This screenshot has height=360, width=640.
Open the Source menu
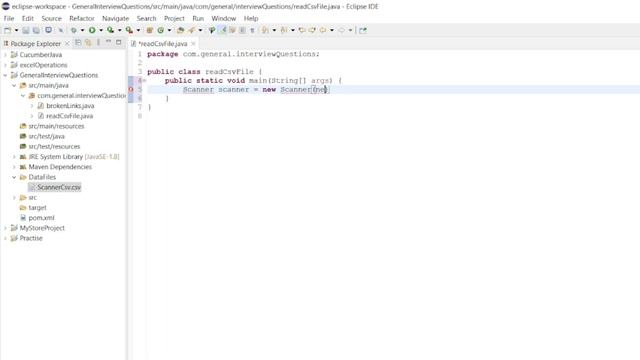coord(51,18)
